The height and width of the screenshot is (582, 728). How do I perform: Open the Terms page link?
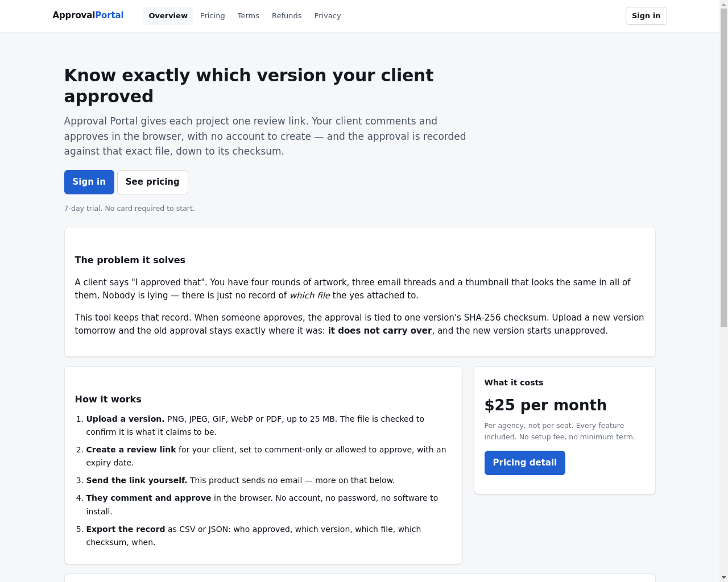[249, 16]
